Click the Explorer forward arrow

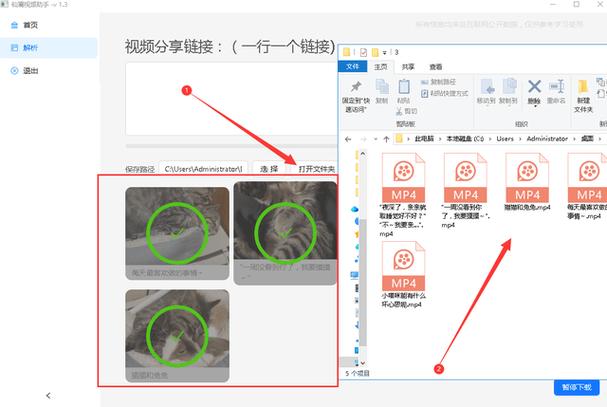363,139
